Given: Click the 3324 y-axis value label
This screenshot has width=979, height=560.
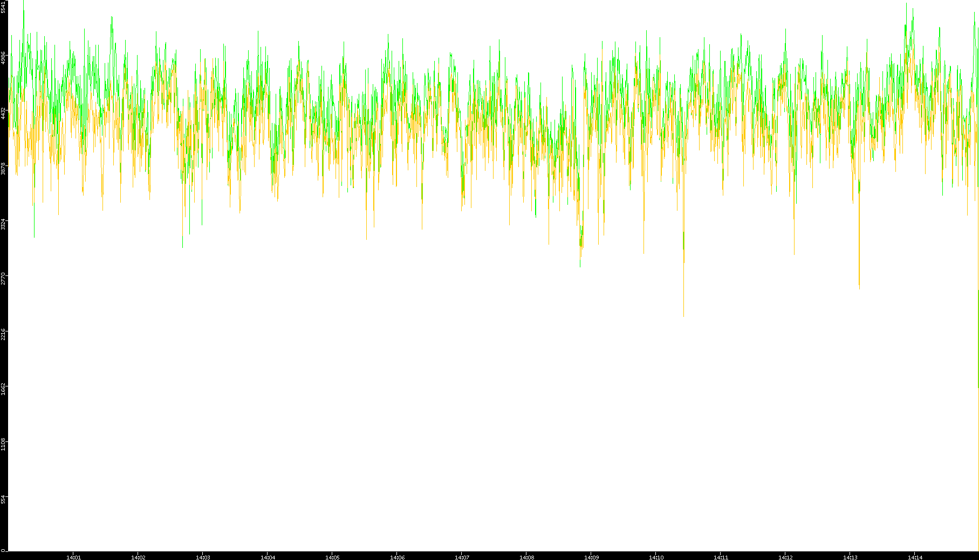Looking at the screenshot, I should 4,224.
